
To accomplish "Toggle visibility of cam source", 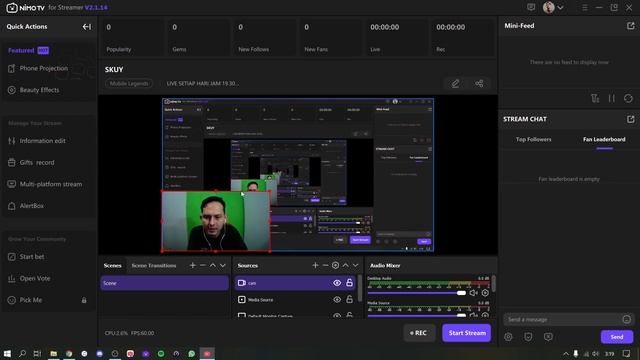I will point(337,283).
